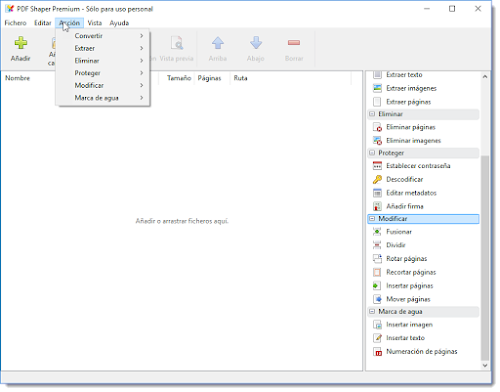Click the Insertar texto watermark icon
Image resolution: width=500 pixels, height=392 pixels.
click(x=377, y=338)
